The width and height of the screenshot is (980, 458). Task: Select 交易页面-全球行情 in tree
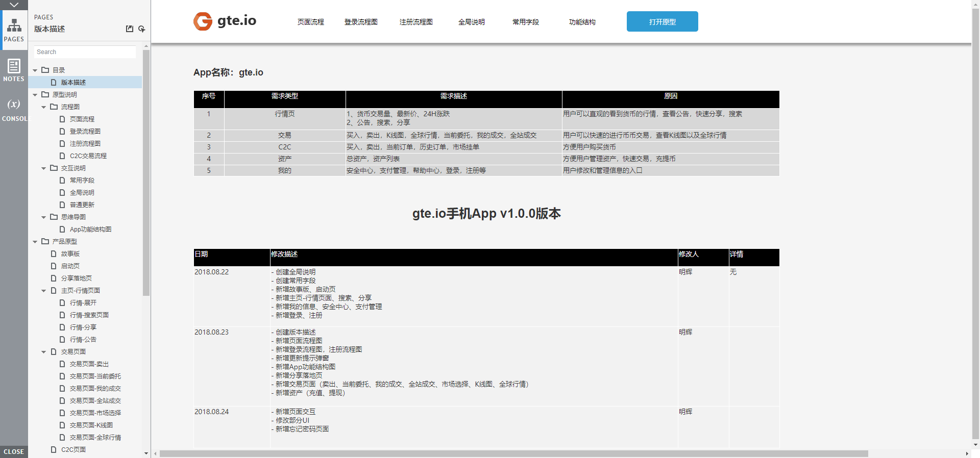(95, 437)
